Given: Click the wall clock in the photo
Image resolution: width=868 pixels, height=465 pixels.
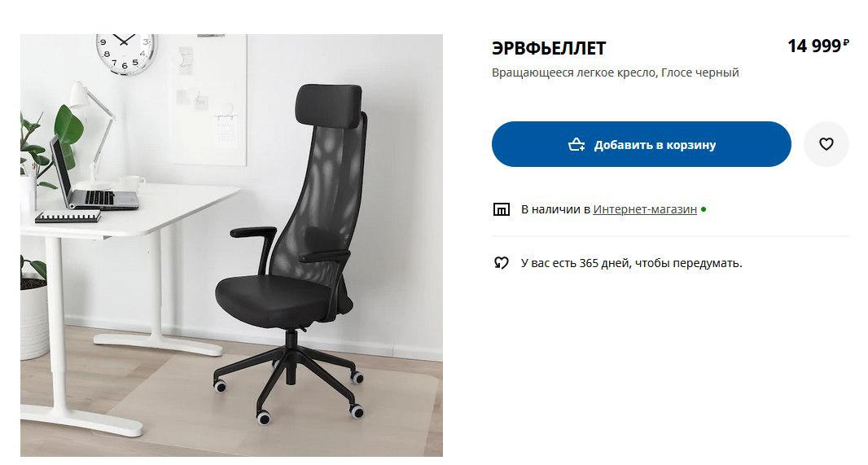Looking at the screenshot, I should click(x=127, y=53).
